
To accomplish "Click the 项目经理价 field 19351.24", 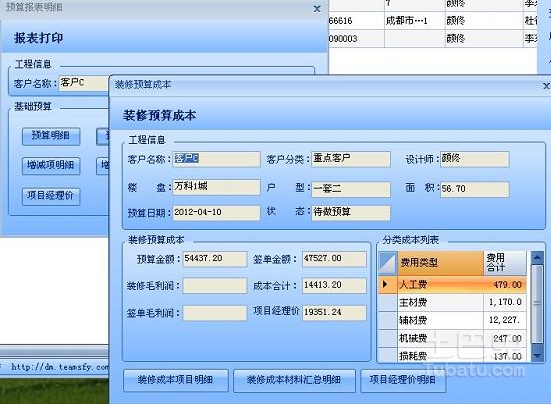I will pyautogui.click(x=334, y=313).
